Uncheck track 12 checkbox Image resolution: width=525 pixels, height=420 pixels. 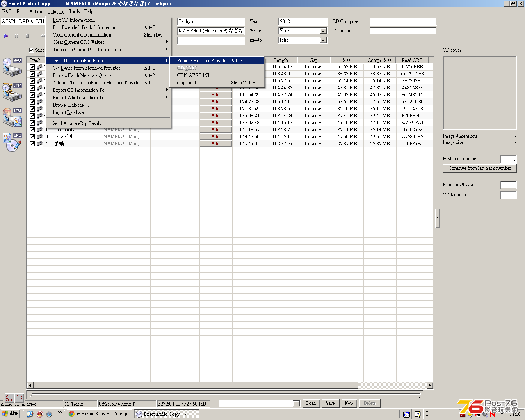coord(32,144)
